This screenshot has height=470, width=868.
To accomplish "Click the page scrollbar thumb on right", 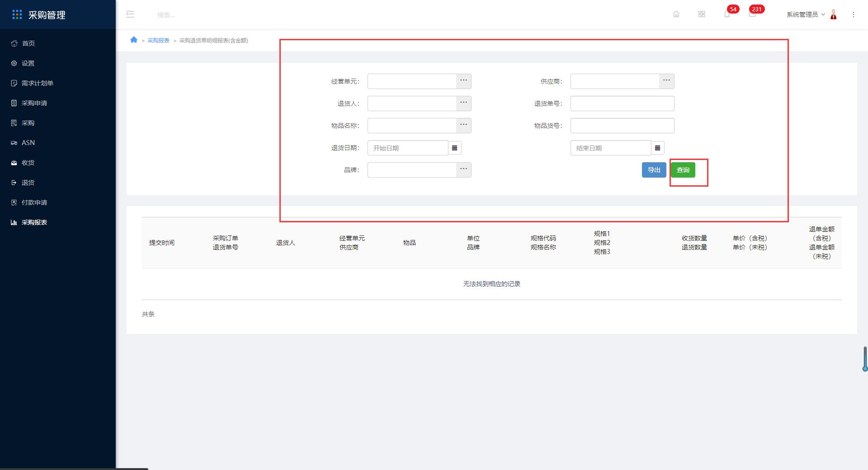I will (865, 359).
